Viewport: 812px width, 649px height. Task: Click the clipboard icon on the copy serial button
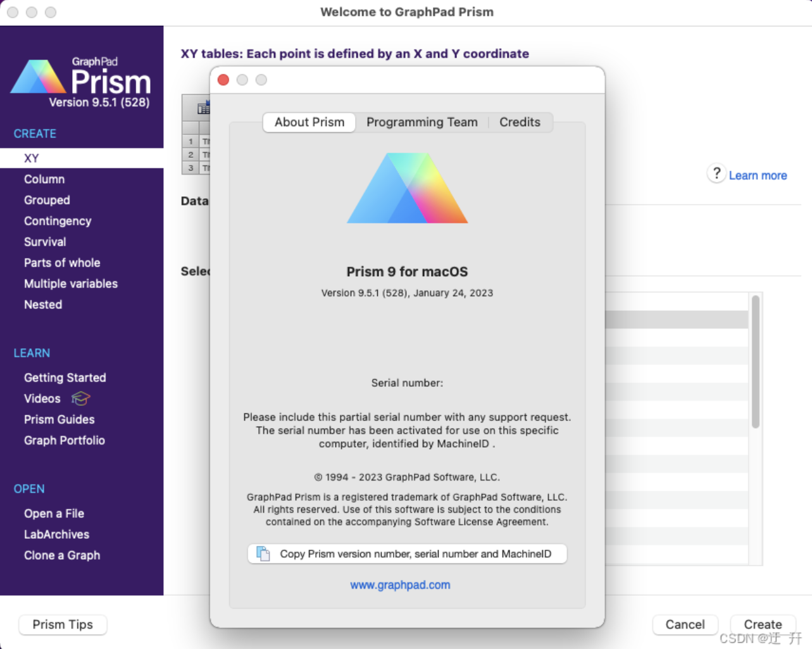pyautogui.click(x=263, y=553)
